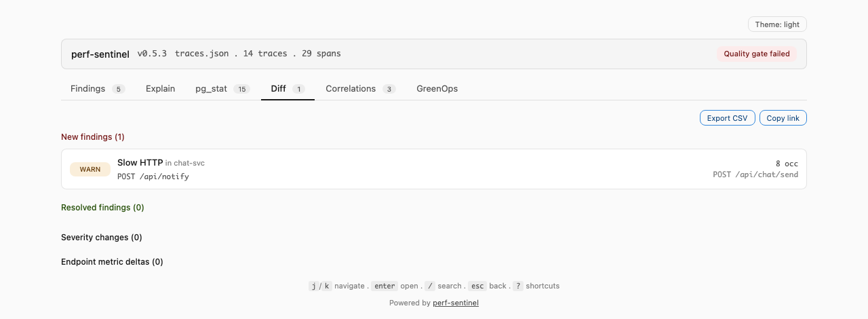868x319 pixels.
Task: Click the esc key hint
Action: coord(478,286)
